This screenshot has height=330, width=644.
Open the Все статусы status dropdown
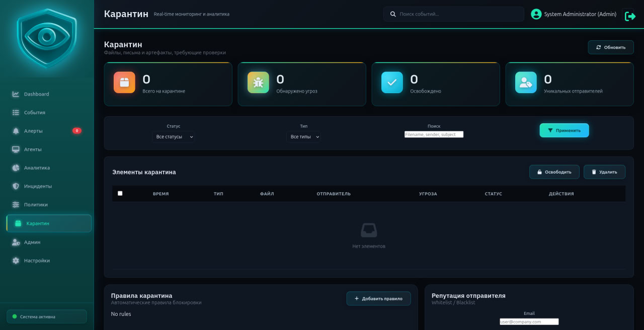tap(174, 137)
